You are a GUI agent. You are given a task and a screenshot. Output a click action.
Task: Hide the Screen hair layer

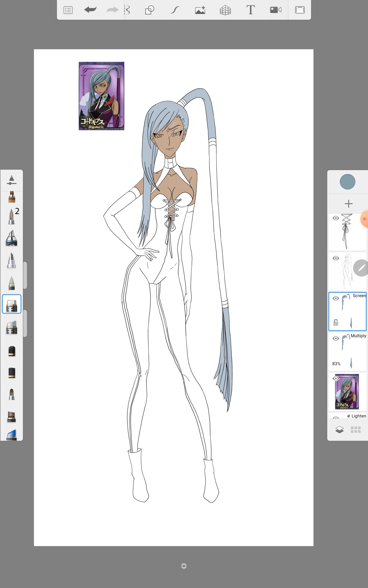point(336,298)
